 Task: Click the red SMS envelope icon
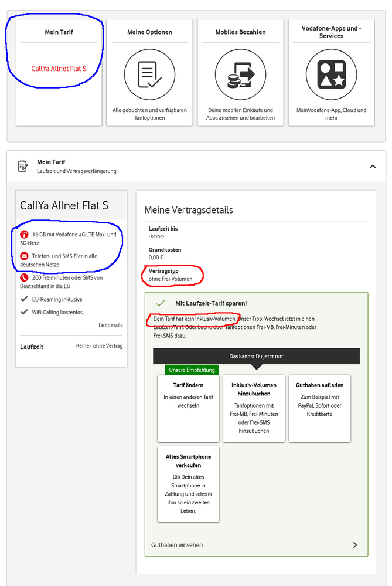pos(24,256)
